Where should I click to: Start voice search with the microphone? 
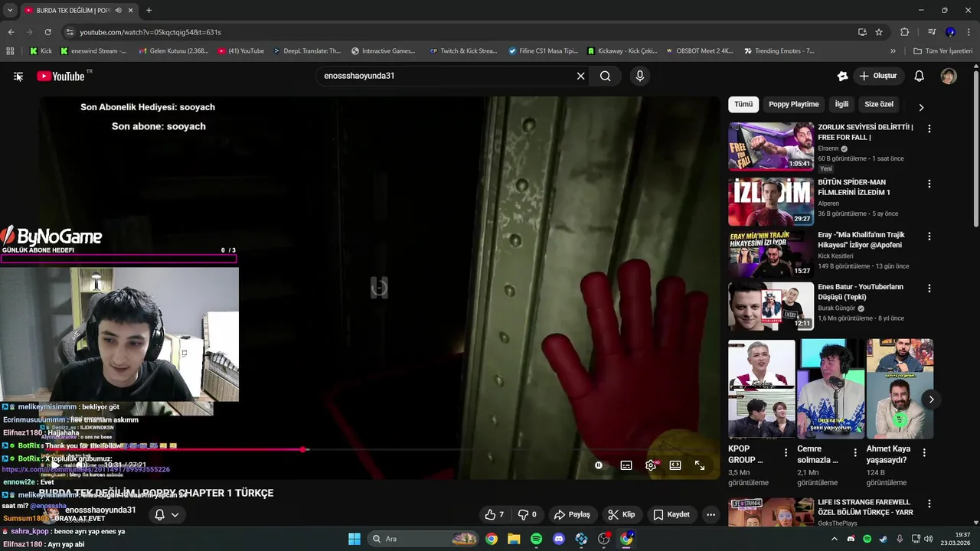(x=640, y=76)
